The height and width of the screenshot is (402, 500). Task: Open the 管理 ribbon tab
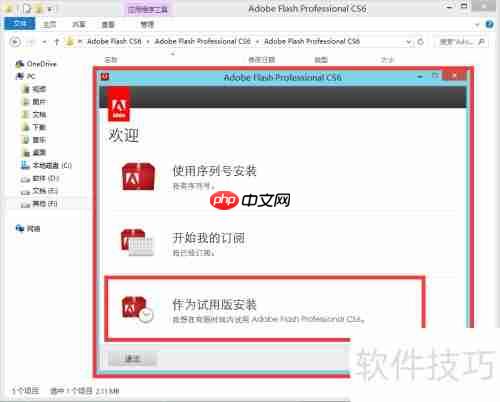point(147,24)
